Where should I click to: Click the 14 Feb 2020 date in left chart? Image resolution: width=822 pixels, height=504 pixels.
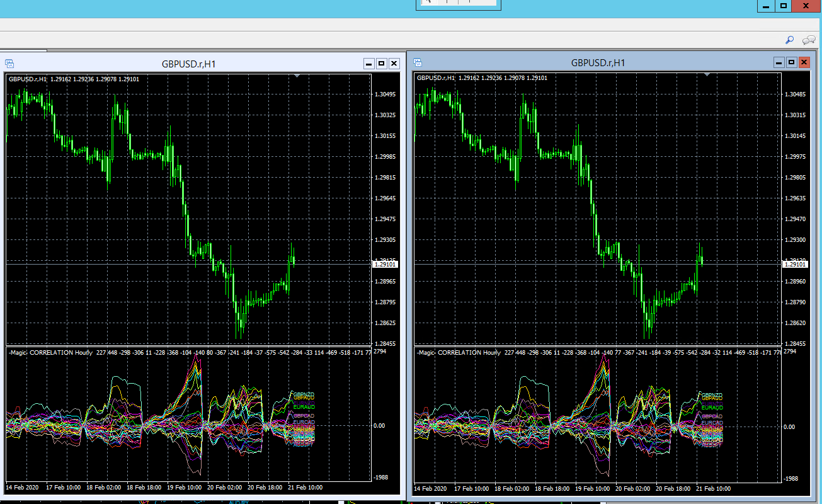[21, 488]
